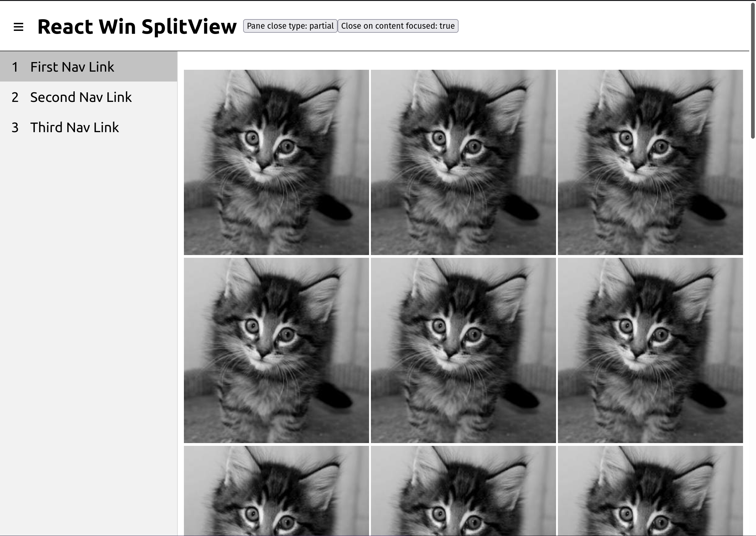
Task: Toggle the Pane close type button
Action: coord(290,26)
